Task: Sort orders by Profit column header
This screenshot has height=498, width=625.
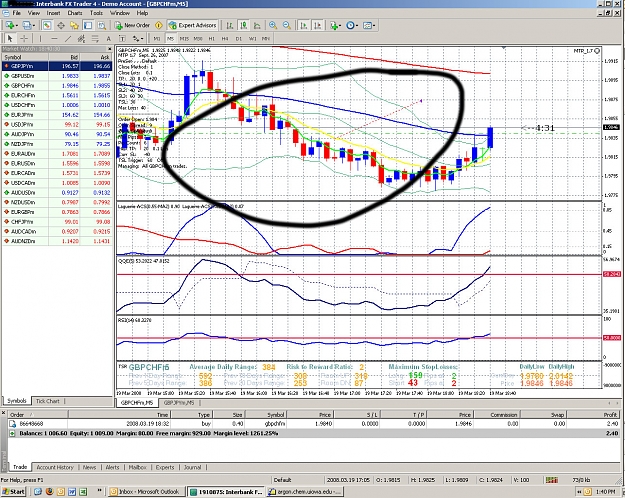Action: [594, 415]
